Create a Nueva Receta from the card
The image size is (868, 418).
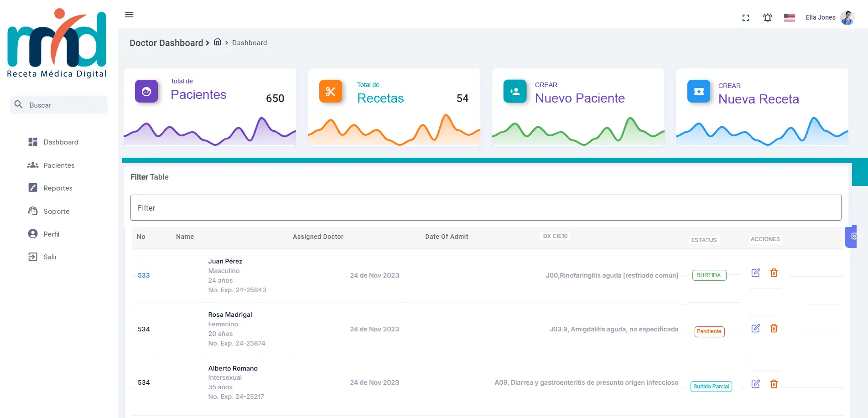pos(758,99)
